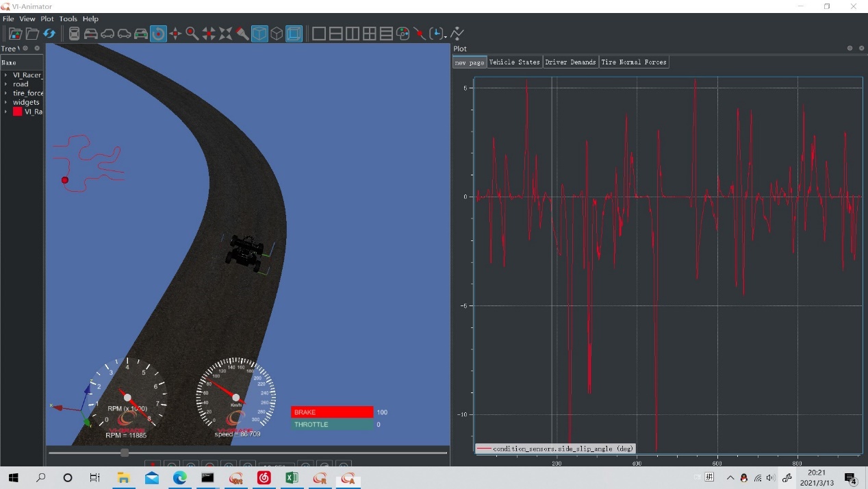
Task: Expand the widgets tree node
Action: 6,102
